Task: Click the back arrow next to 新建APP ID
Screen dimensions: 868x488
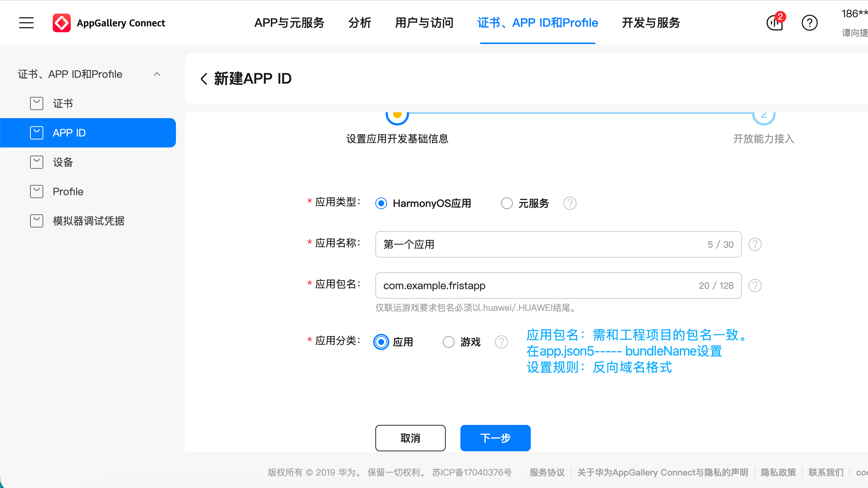Action: point(204,79)
